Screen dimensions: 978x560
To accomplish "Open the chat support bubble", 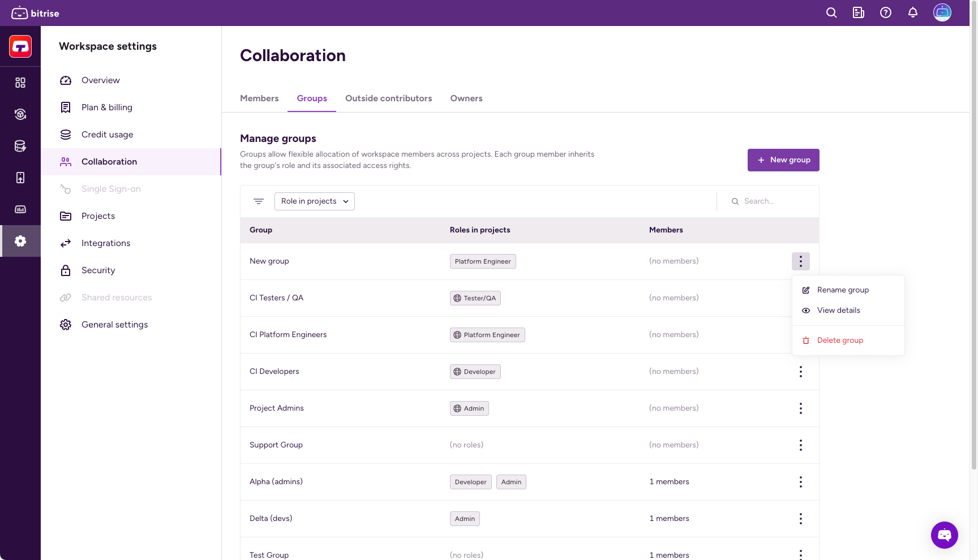I will [x=944, y=535].
